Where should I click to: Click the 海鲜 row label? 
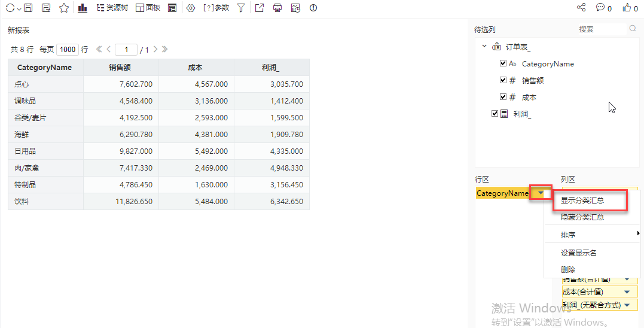22,135
